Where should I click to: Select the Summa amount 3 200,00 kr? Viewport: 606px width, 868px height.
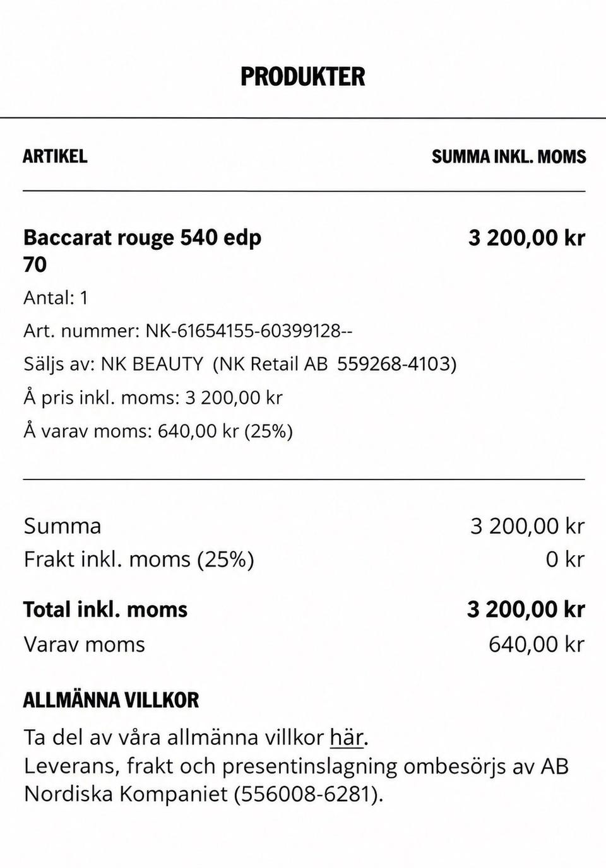(528, 526)
